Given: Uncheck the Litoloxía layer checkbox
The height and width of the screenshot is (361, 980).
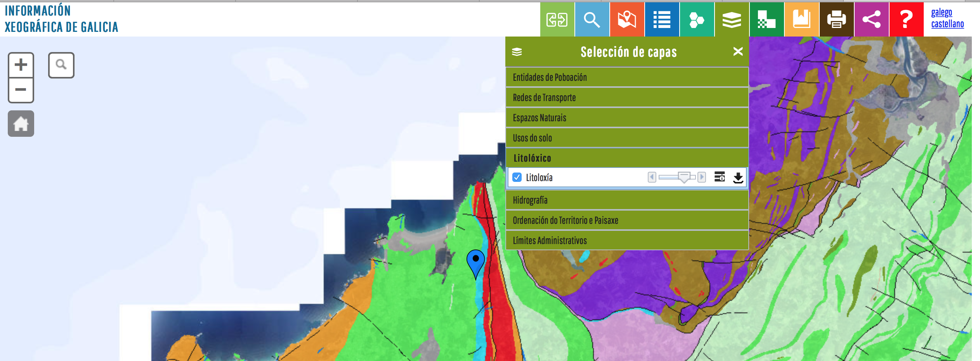Looking at the screenshot, I should click(517, 177).
